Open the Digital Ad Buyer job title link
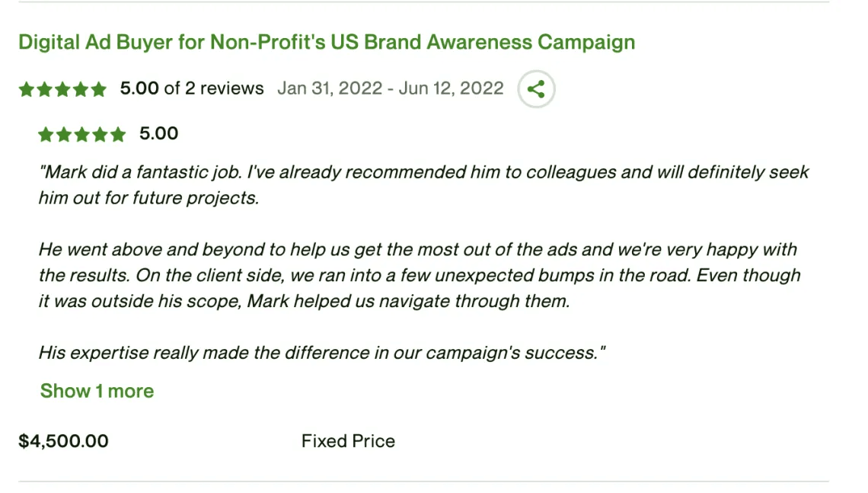The height and width of the screenshot is (493, 868). [327, 42]
